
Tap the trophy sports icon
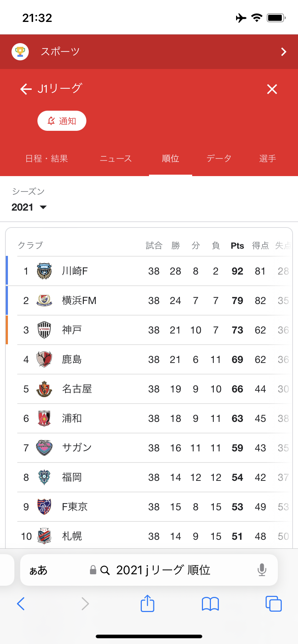click(20, 52)
